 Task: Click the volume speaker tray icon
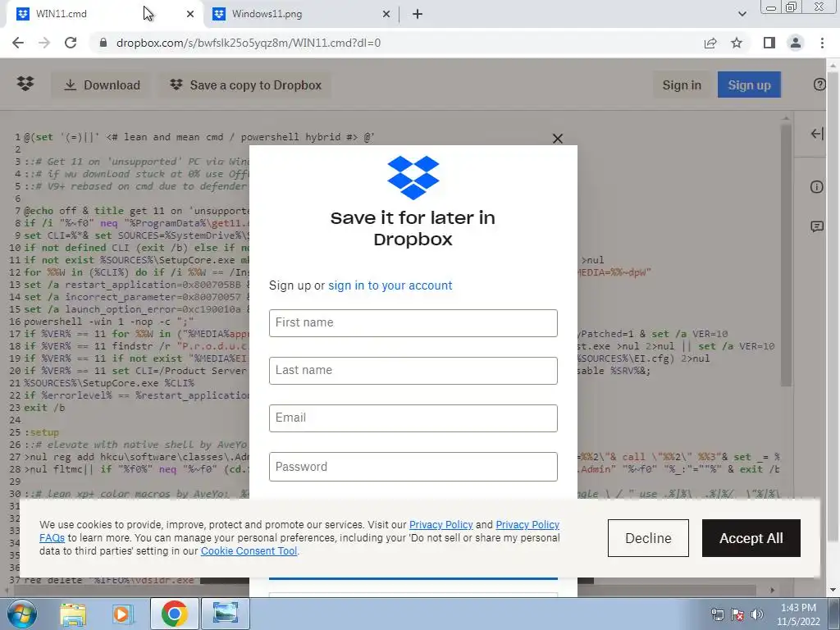(757, 614)
